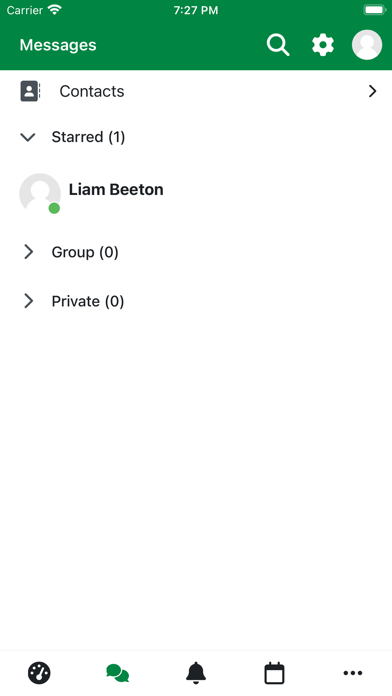Open Contacts right arrow
392x696 pixels.
[372, 91]
